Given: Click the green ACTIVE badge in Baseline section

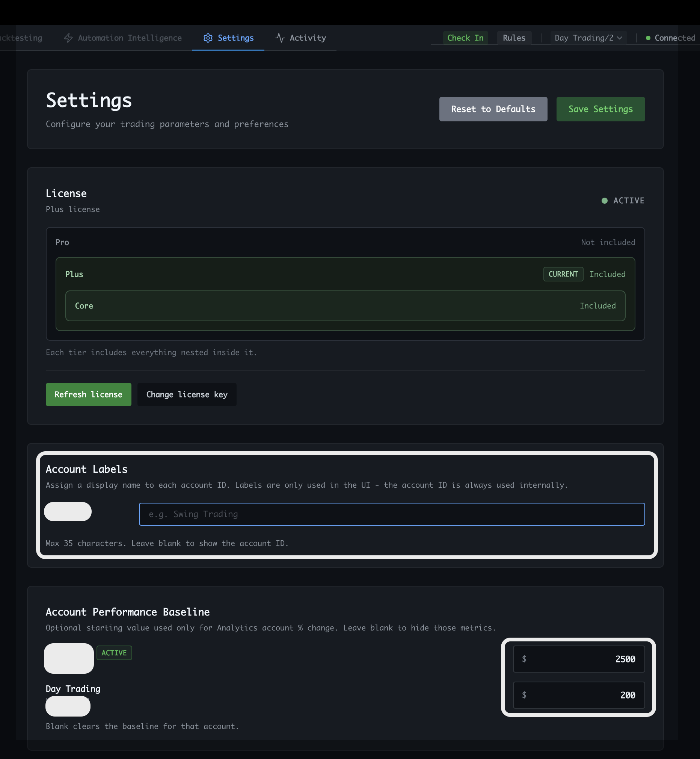Looking at the screenshot, I should pyautogui.click(x=114, y=653).
